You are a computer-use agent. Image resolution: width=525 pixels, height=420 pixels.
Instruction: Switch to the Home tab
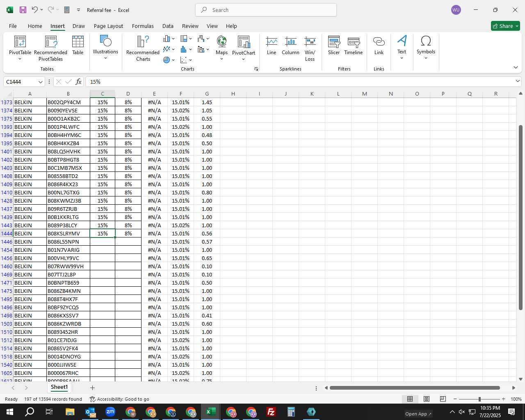click(35, 26)
